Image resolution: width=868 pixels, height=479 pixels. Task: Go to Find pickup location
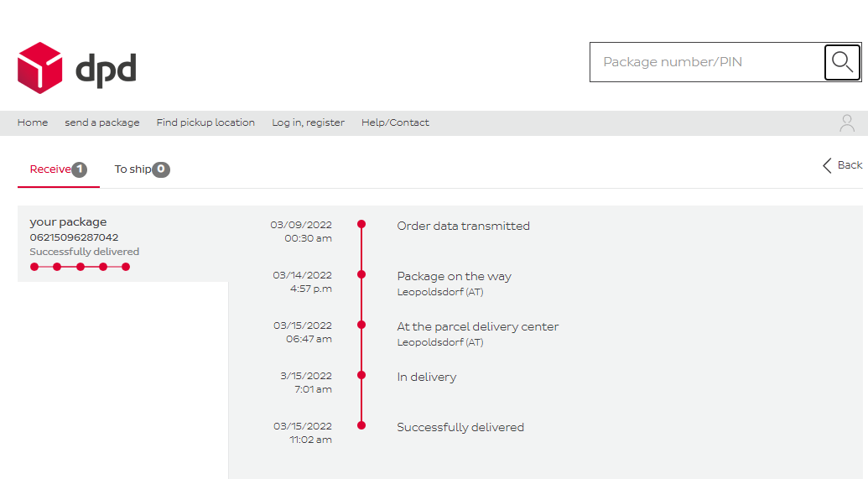pos(205,122)
